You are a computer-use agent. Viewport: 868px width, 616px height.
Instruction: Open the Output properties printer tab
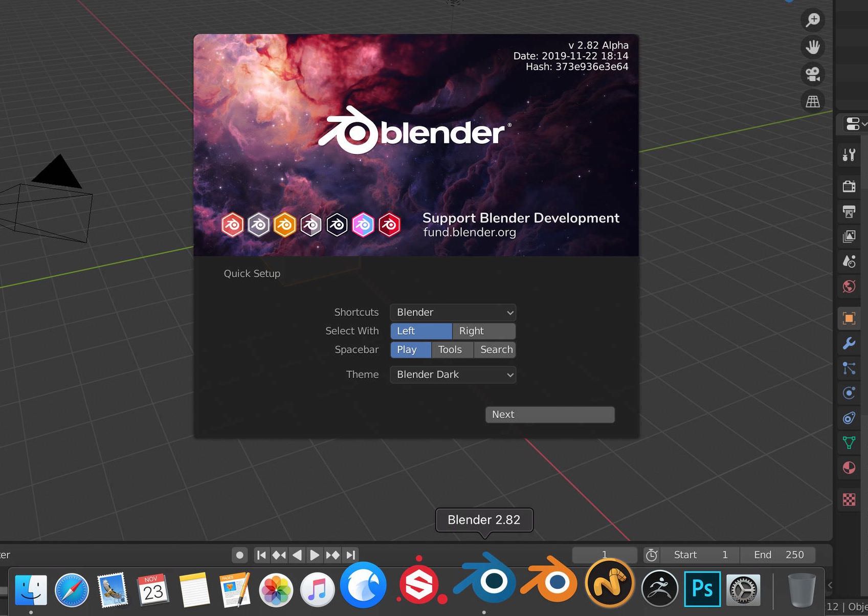click(x=849, y=211)
